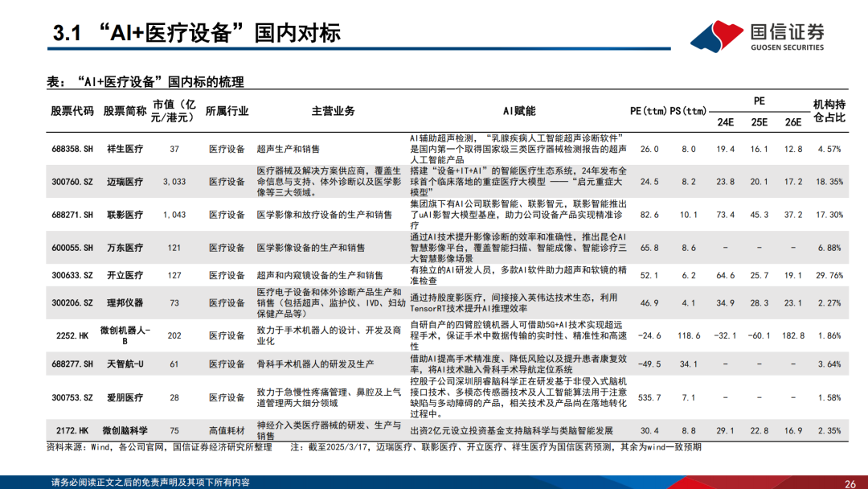Select institutional holding 18.35%
Image resolution: width=868 pixels, height=489 pixels.
(x=829, y=182)
